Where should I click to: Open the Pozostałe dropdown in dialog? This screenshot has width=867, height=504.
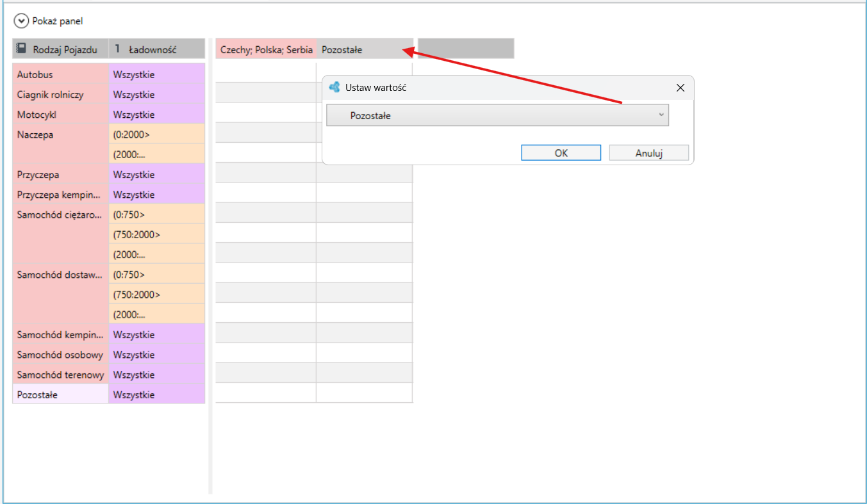[497, 116]
